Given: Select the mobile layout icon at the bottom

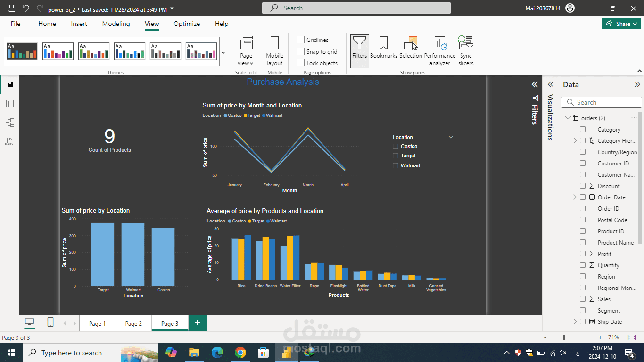Looking at the screenshot, I should click(x=50, y=322).
